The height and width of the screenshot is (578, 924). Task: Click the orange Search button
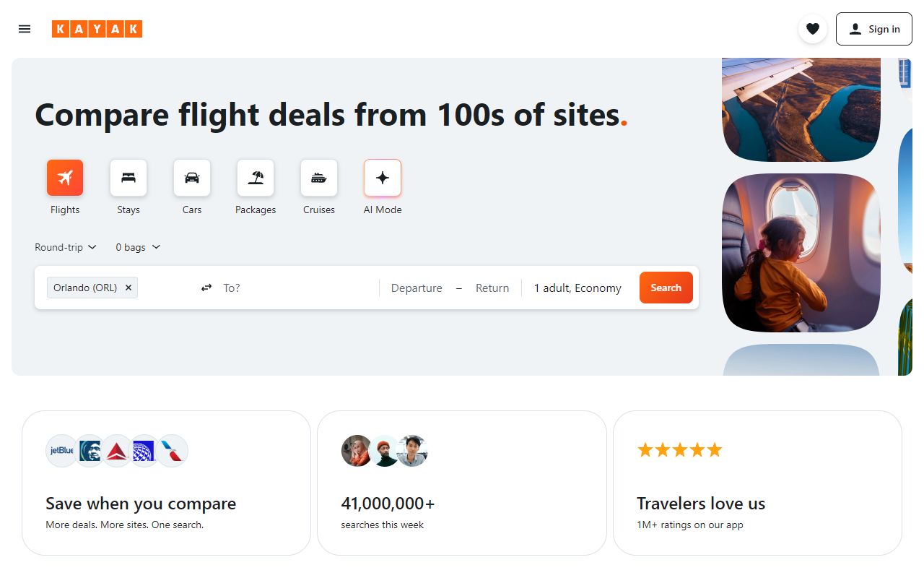pyautogui.click(x=666, y=288)
